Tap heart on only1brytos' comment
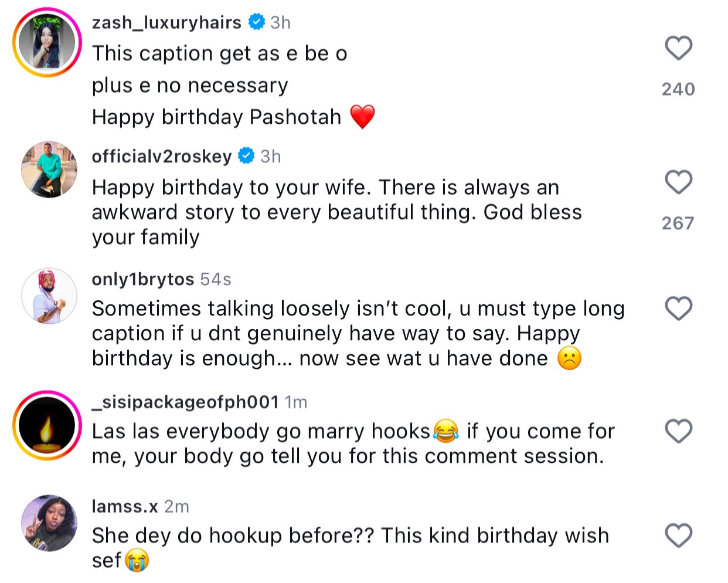The width and height of the screenshot is (728, 583). point(679,309)
